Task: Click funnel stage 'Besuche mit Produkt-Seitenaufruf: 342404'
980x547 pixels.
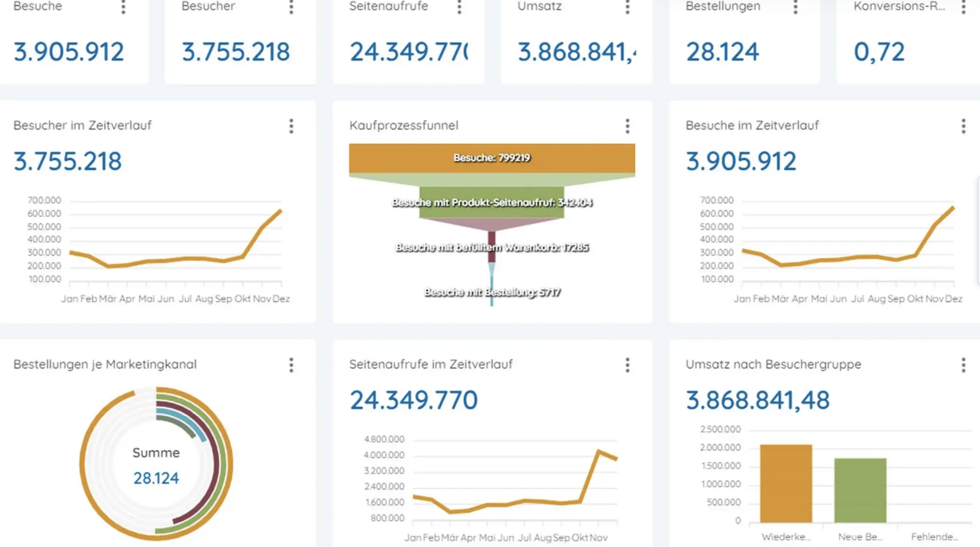Action: (x=492, y=202)
